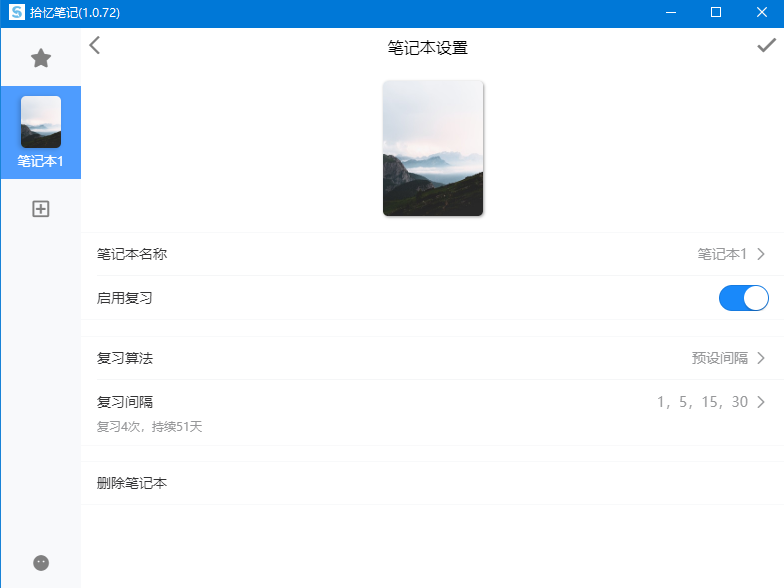Screen dimensions: 784x588
Task: Click the 启用复习 label
Action: (124, 298)
